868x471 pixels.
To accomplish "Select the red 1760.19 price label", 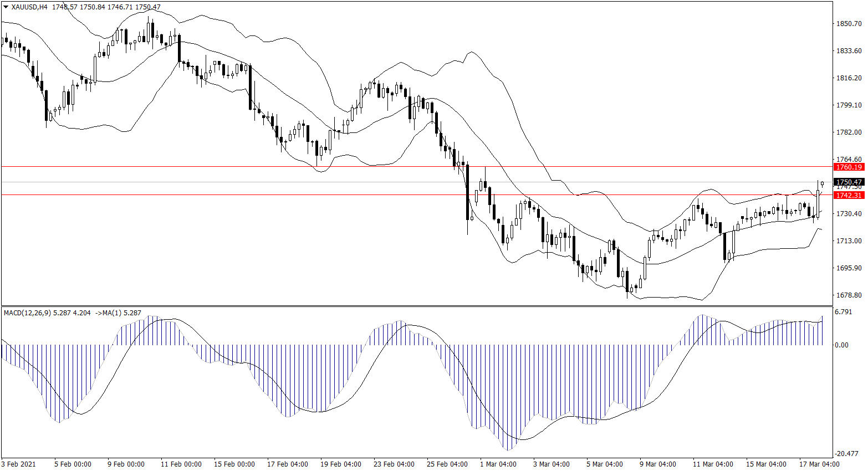I will 849,167.
